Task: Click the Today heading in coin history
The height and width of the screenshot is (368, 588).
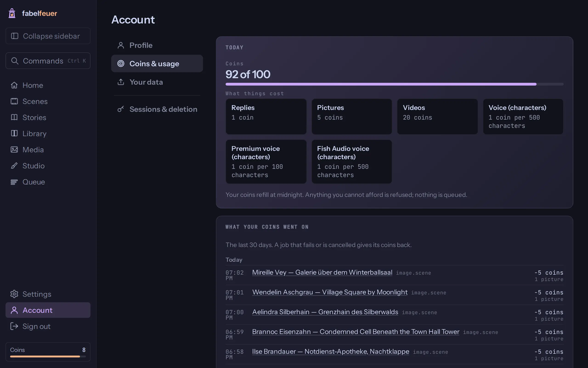Action: (234, 260)
